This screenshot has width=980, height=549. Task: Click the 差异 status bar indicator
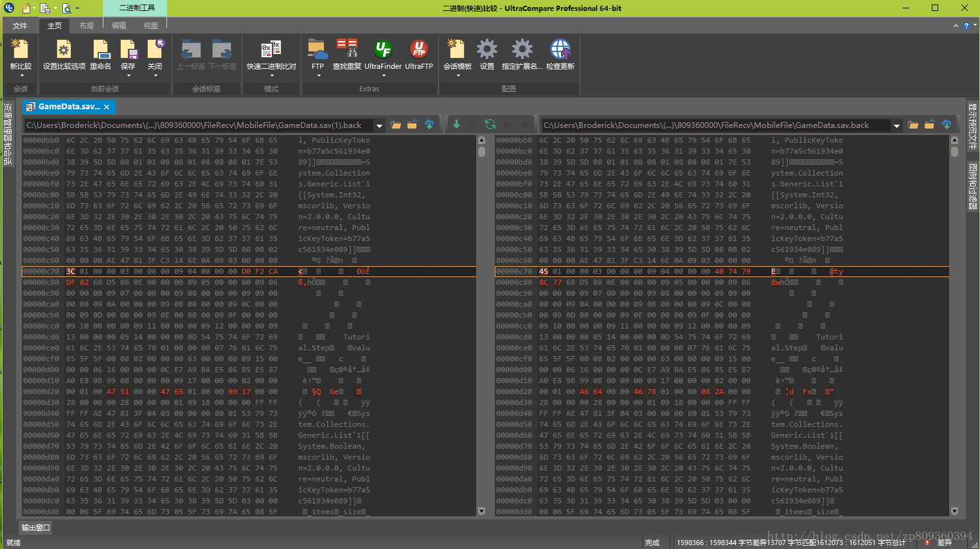tap(940, 543)
